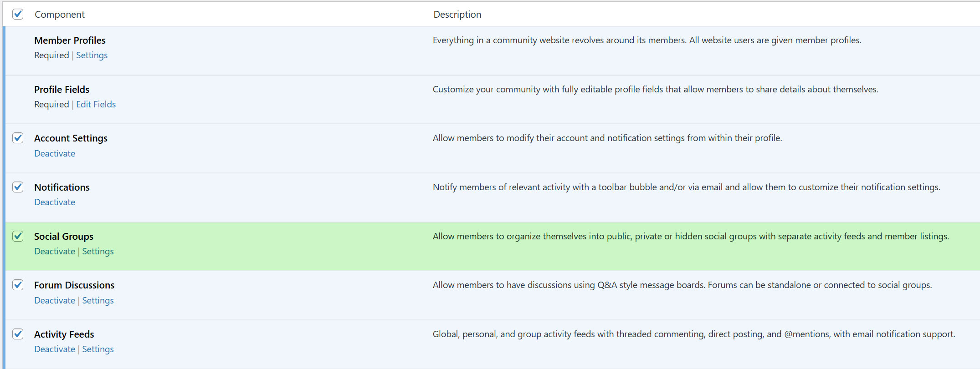
Task: Uncheck the Forum Discussions checkbox
Action: (x=18, y=285)
